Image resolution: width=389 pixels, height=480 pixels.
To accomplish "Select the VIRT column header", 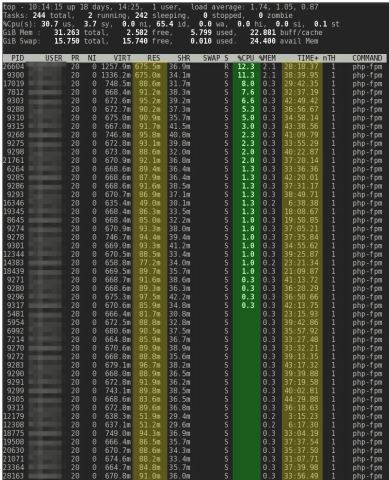I will tap(122, 58).
